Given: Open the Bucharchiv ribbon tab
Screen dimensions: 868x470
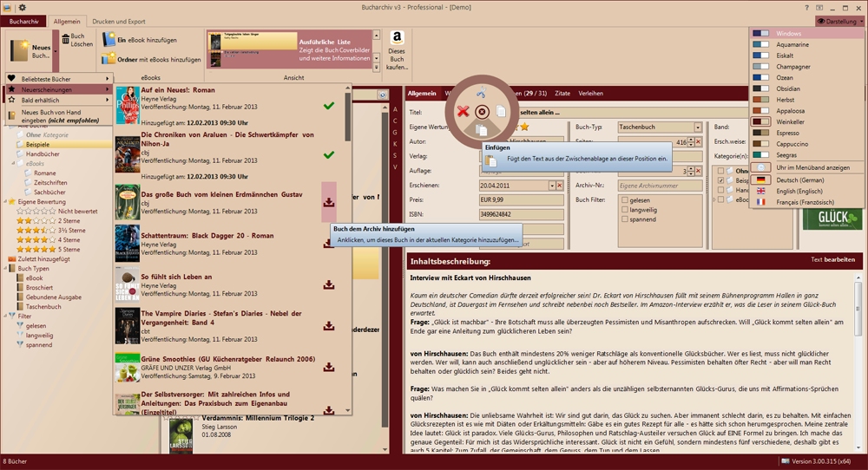Looking at the screenshot, I should click(23, 21).
